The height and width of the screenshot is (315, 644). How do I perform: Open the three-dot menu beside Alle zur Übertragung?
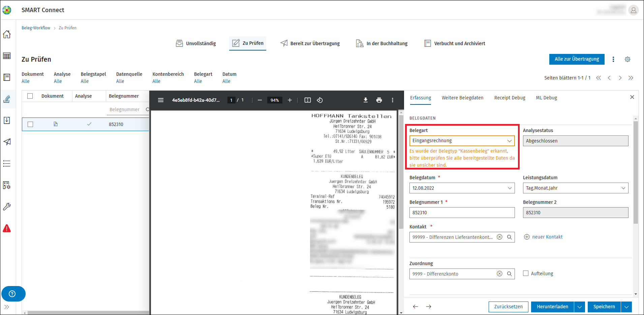click(x=613, y=59)
